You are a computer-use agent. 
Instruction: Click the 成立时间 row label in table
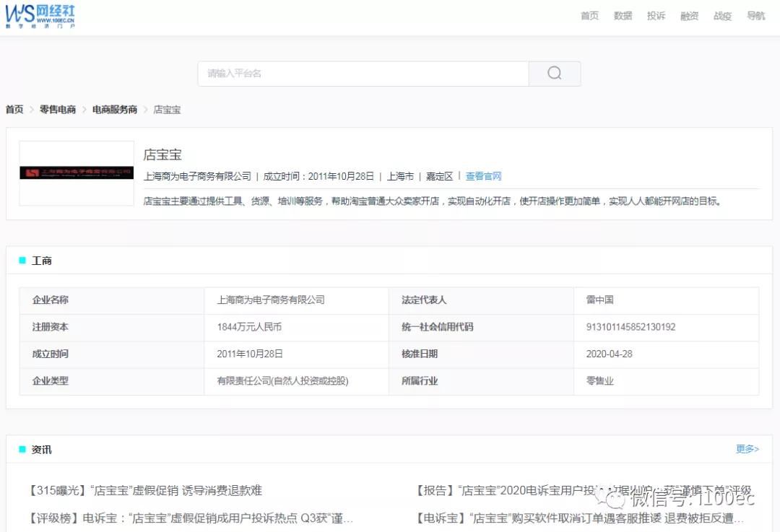pos(51,354)
